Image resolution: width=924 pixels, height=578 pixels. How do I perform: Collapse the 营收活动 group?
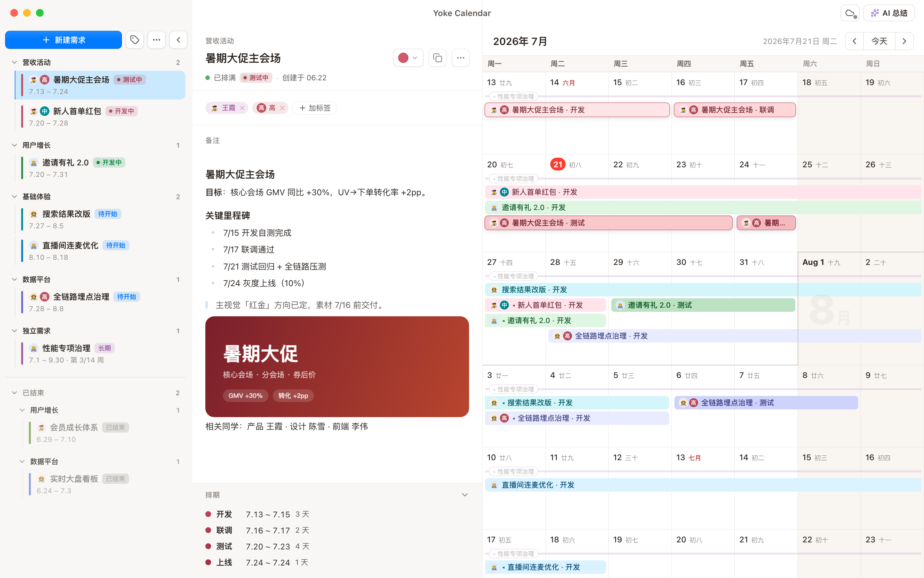coord(14,62)
